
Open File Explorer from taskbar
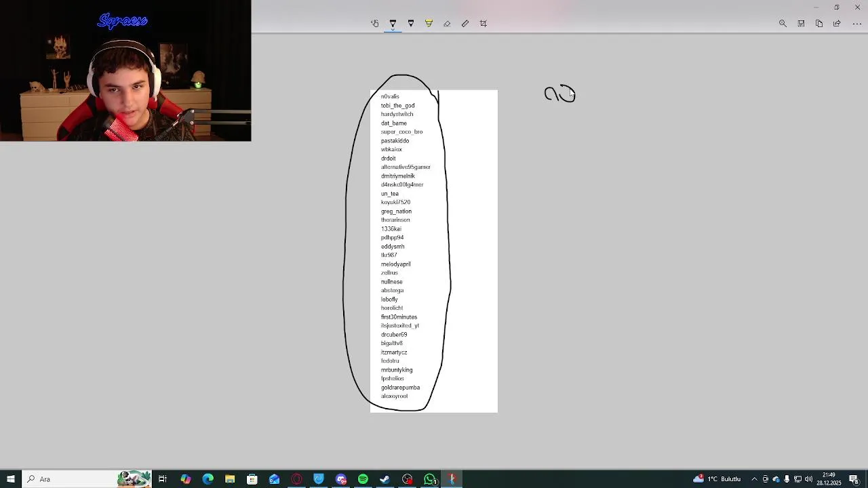tap(230, 479)
